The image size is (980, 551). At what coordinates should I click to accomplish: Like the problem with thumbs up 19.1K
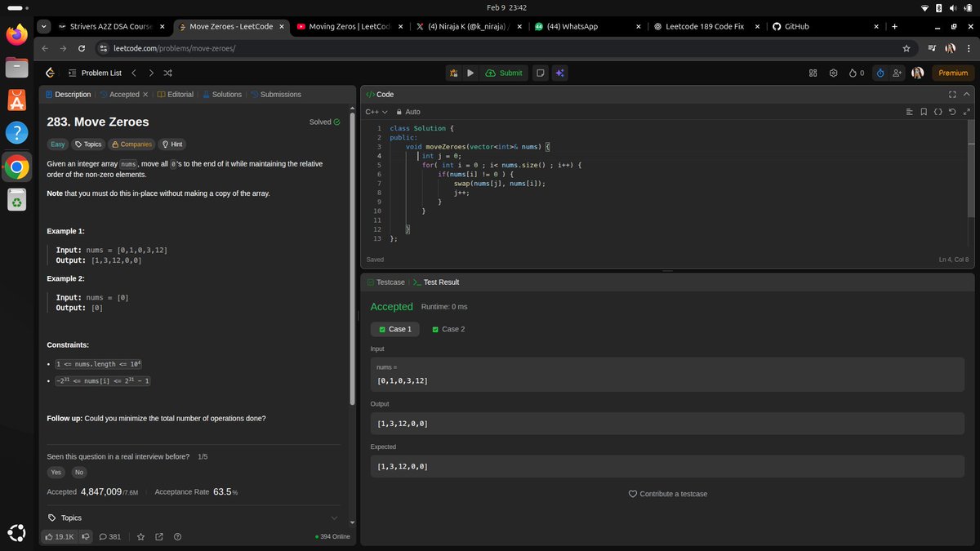click(60, 536)
